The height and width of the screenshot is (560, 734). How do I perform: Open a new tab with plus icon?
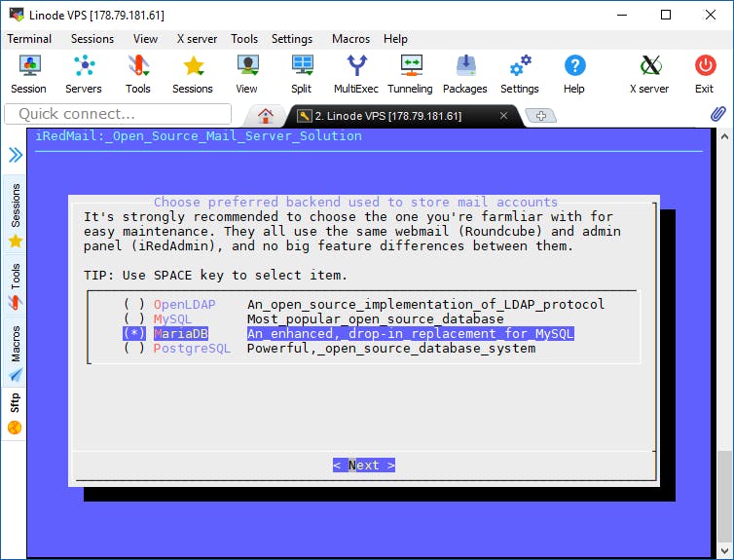(x=541, y=115)
